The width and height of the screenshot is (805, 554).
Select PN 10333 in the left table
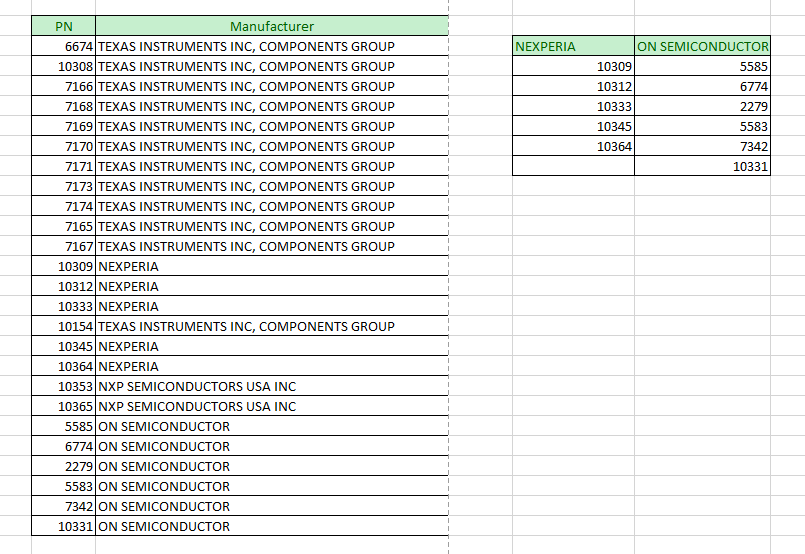(x=64, y=307)
